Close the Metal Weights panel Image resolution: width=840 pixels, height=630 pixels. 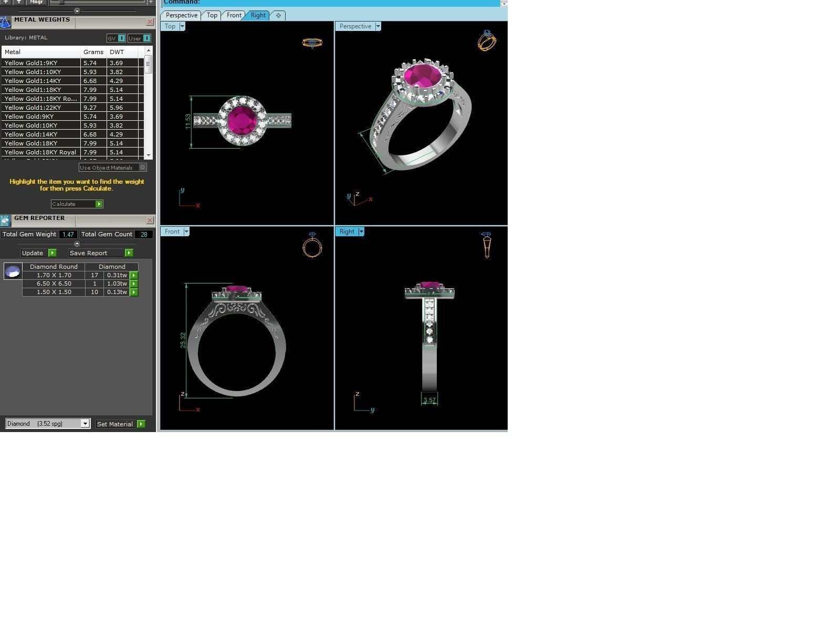150,22
